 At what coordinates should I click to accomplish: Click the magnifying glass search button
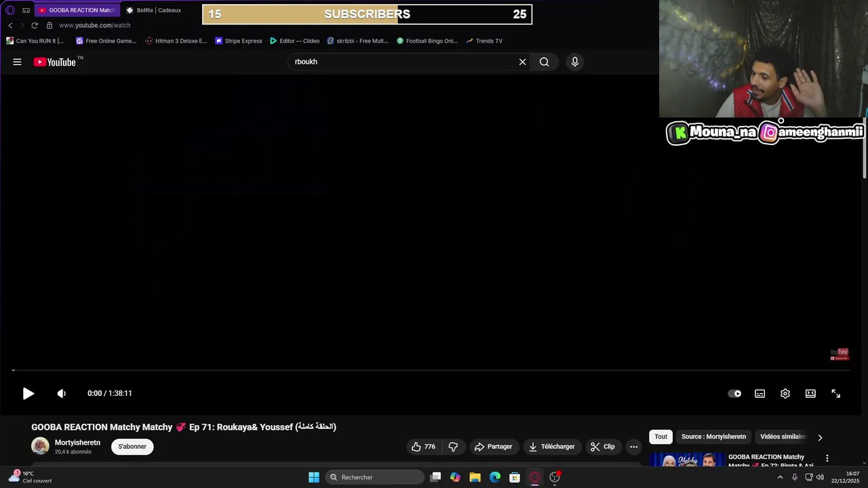pos(544,62)
